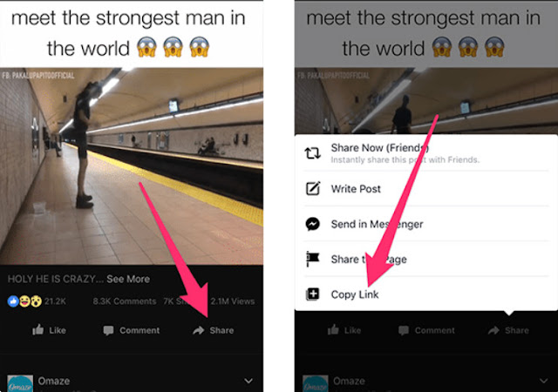Screen dimensions: 558x392
Task: Expand the chevron next to Omaze in left screenshot
Action: [248, 381]
